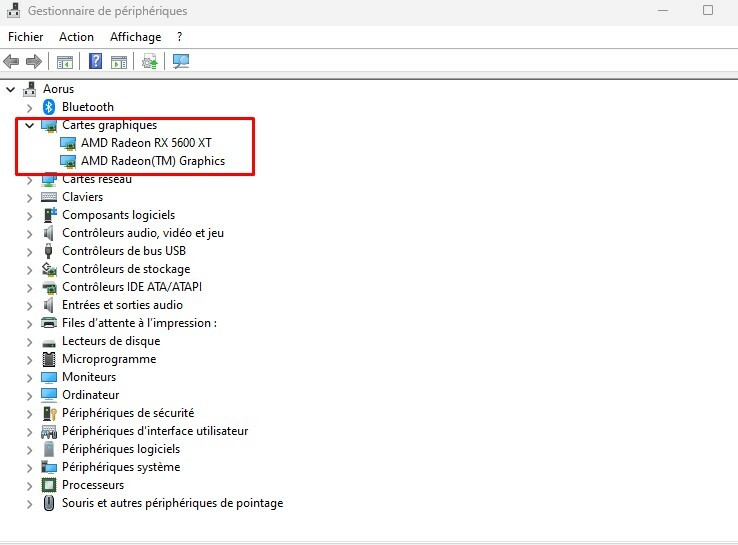The height and width of the screenshot is (545, 738).
Task: Select Contrôleurs de stockage label
Action: [126, 269]
